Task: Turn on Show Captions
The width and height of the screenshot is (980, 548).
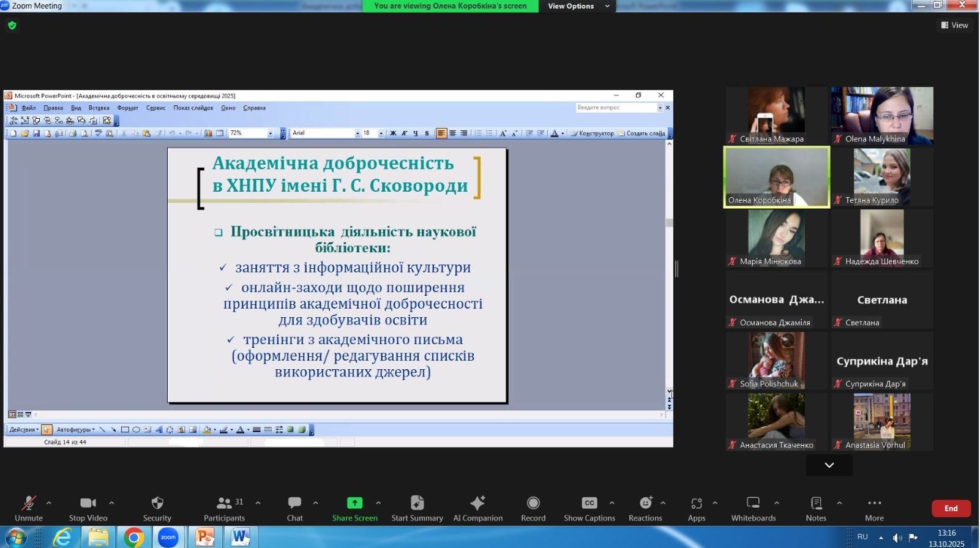Action: [589, 508]
